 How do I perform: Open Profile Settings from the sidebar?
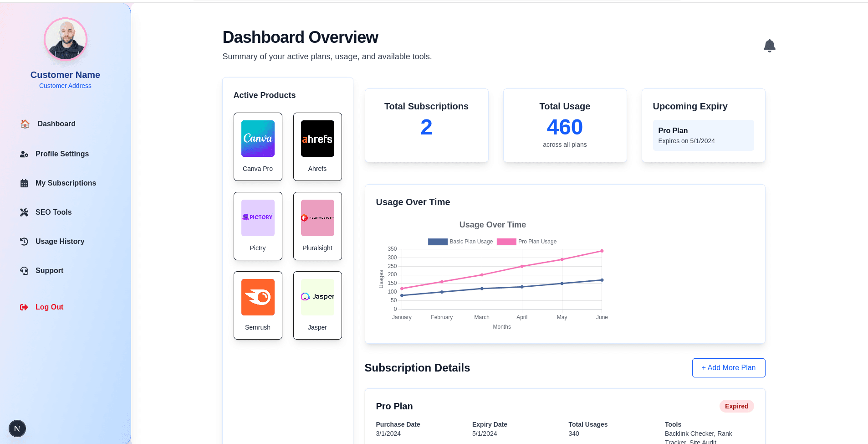click(62, 154)
